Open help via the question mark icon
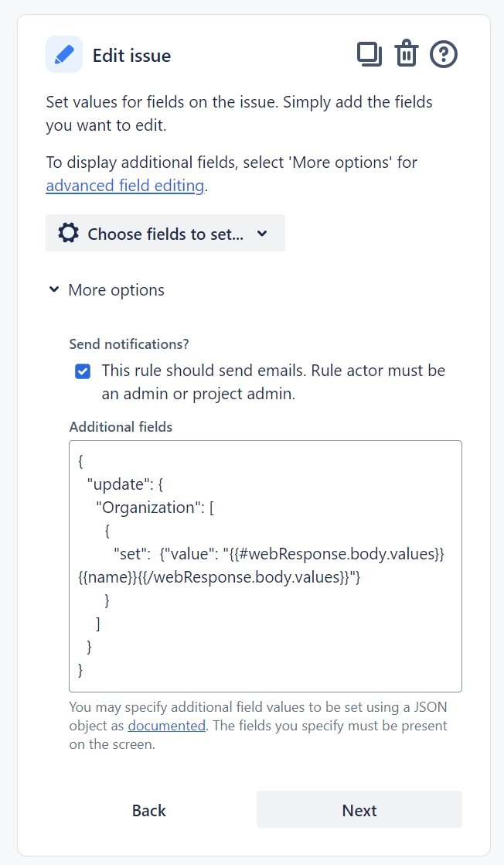This screenshot has width=504, height=865. [x=444, y=54]
